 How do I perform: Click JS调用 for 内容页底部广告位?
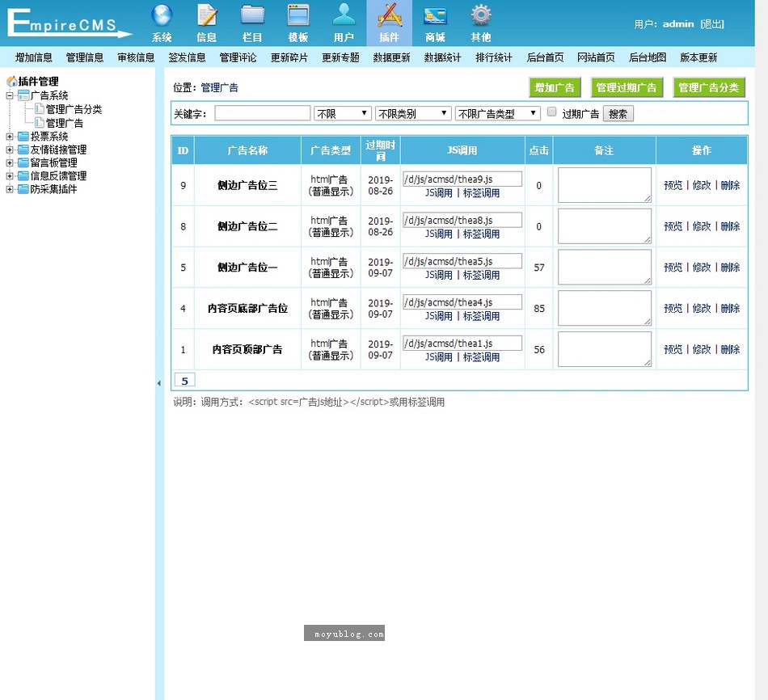coord(439,316)
